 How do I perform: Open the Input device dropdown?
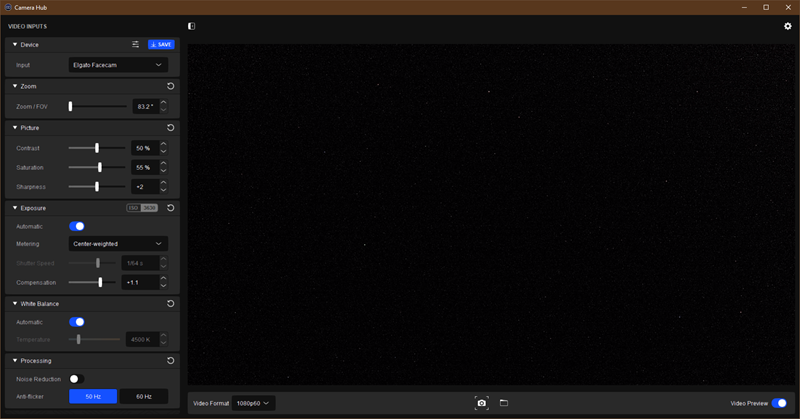[118, 65]
